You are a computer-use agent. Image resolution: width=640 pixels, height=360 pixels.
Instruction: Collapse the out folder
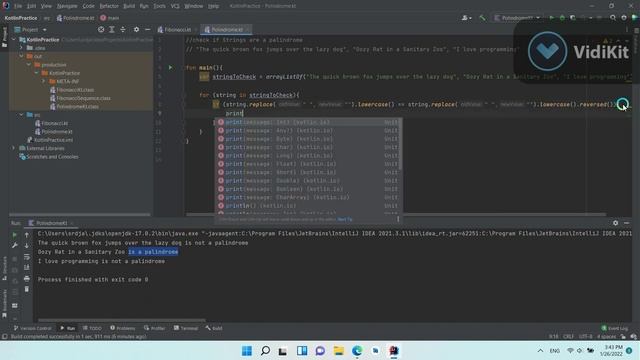tap(21, 56)
